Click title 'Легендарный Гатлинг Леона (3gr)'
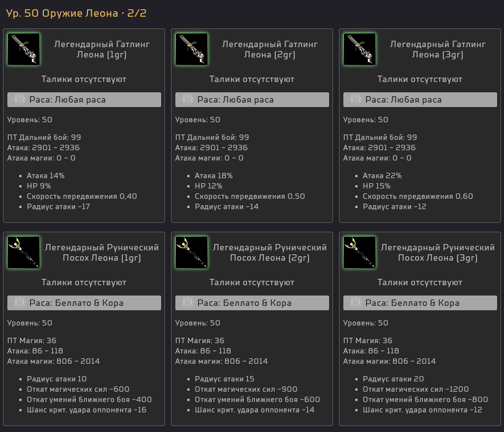 [438, 49]
